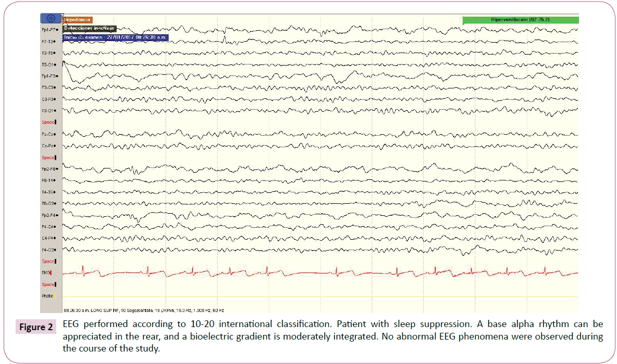Viewport: 617px width, 364px height.
Task: Click the Photic channel label
Action: 47,296
